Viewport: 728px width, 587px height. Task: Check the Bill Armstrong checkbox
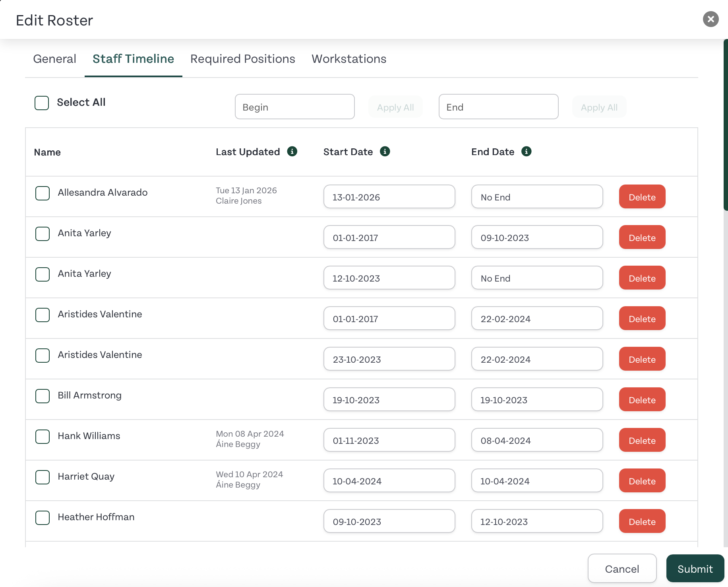[43, 396]
